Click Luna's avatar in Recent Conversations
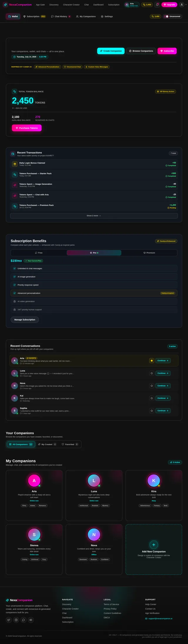 pyautogui.click(x=14, y=373)
